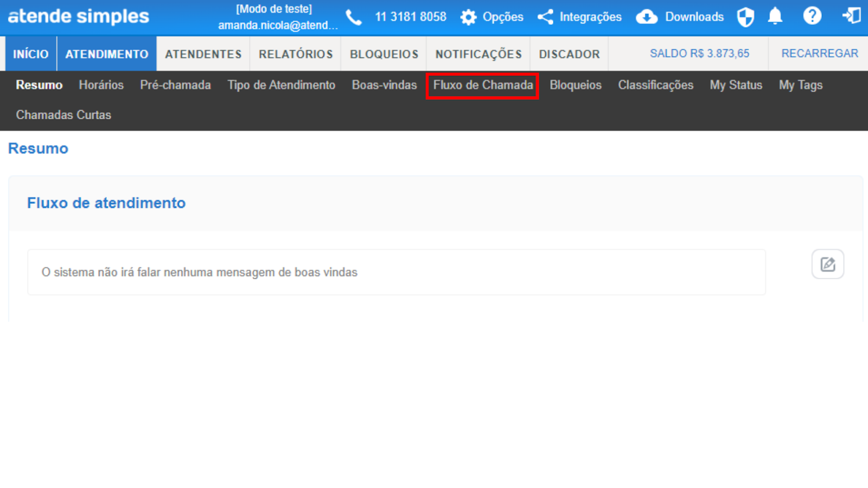Open the BLOQUEIOS main tab
This screenshot has width=868, height=488.
384,54
